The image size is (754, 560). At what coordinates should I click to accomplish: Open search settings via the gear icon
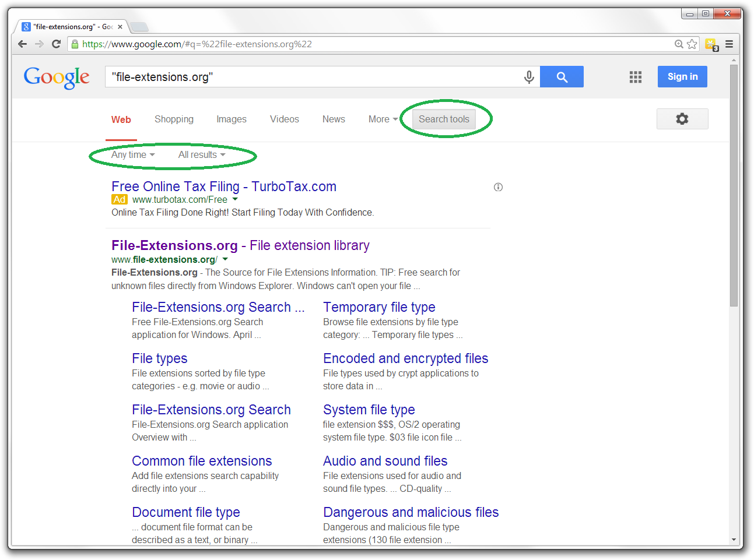[x=682, y=118]
